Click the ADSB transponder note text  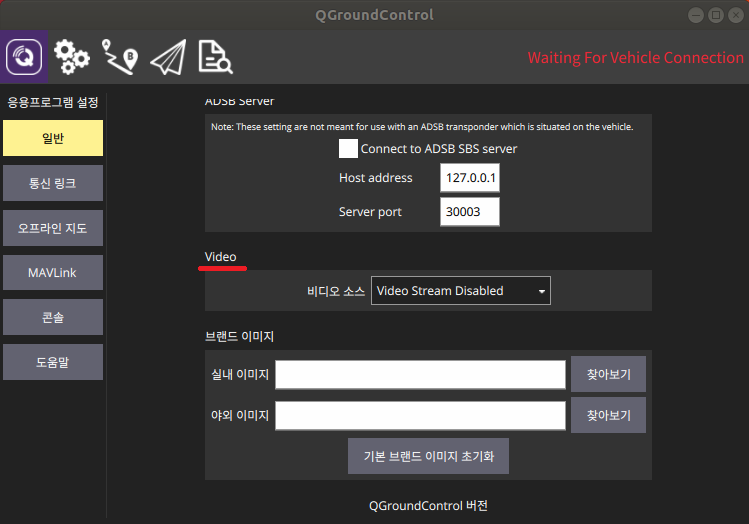(422, 127)
